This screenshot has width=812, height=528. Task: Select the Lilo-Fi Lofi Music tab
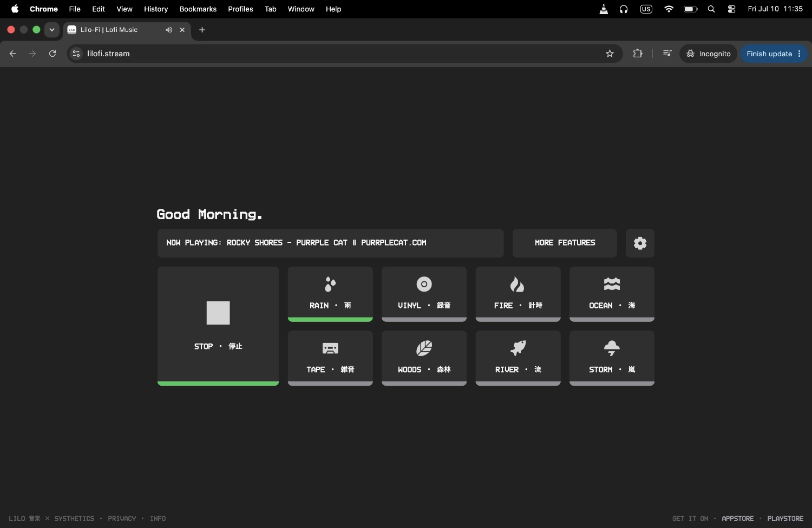tap(127, 30)
